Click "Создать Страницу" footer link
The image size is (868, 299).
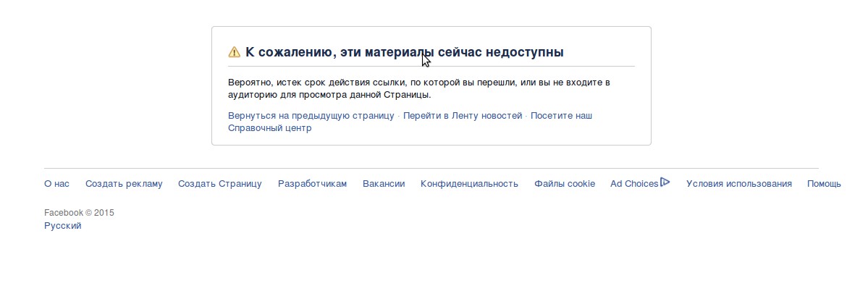(x=220, y=184)
